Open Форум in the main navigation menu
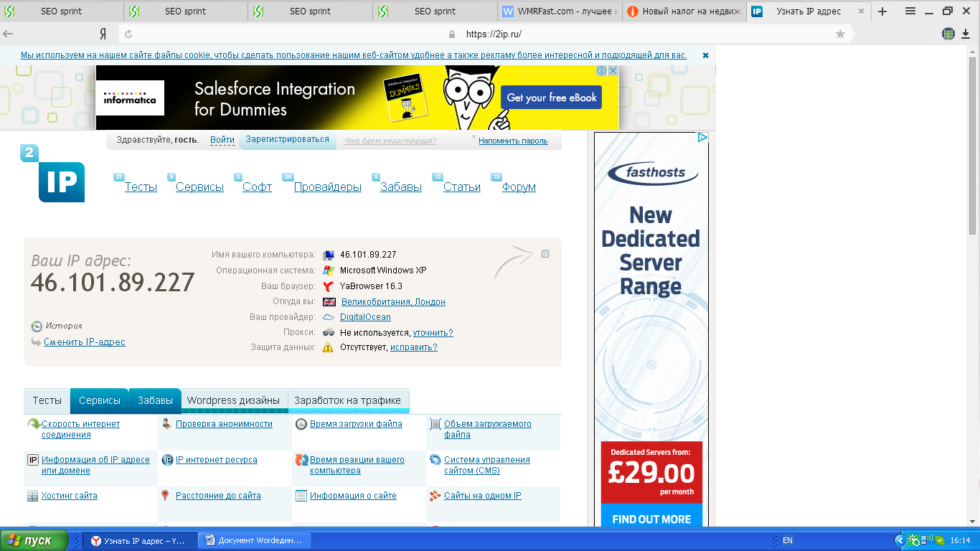The height and width of the screenshot is (551, 980). tap(519, 187)
